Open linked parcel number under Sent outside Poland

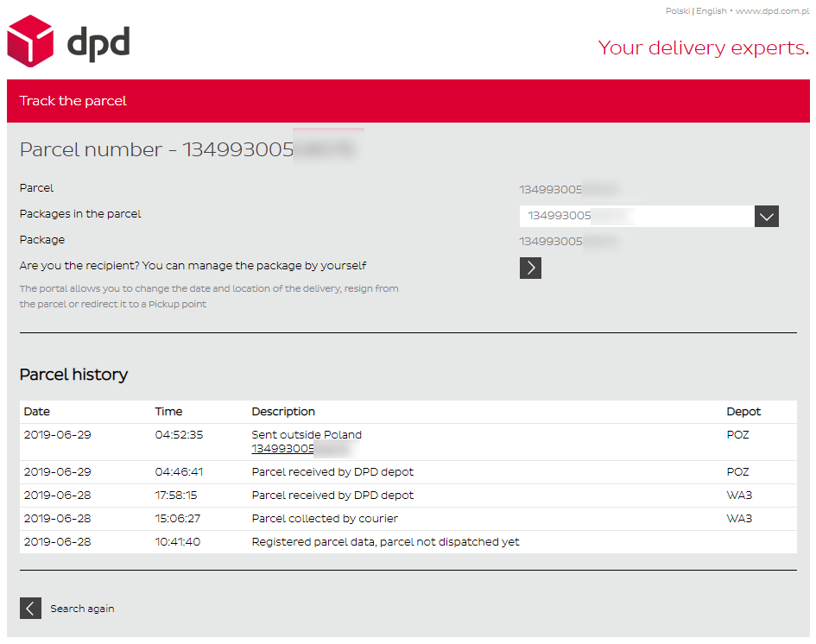click(299, 449)
